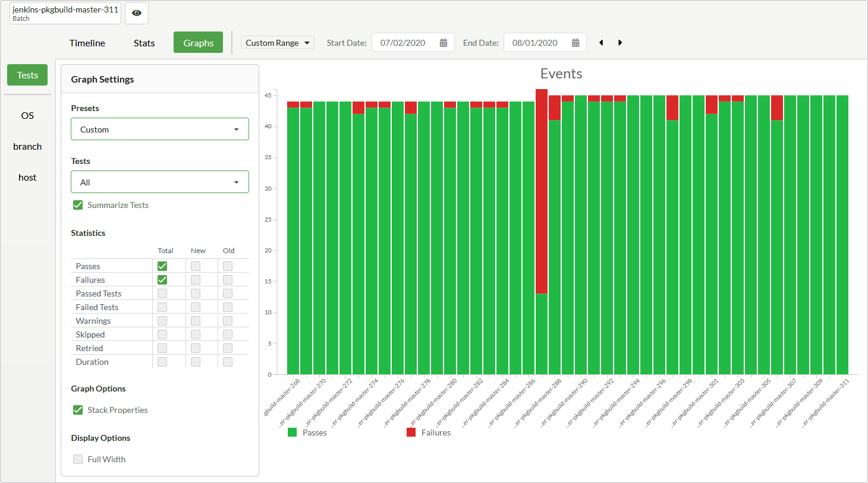The width and height of the screenshot is (868, 483).
Task: Open End Date calendar picker icon
Action: [x=575, y=43]
